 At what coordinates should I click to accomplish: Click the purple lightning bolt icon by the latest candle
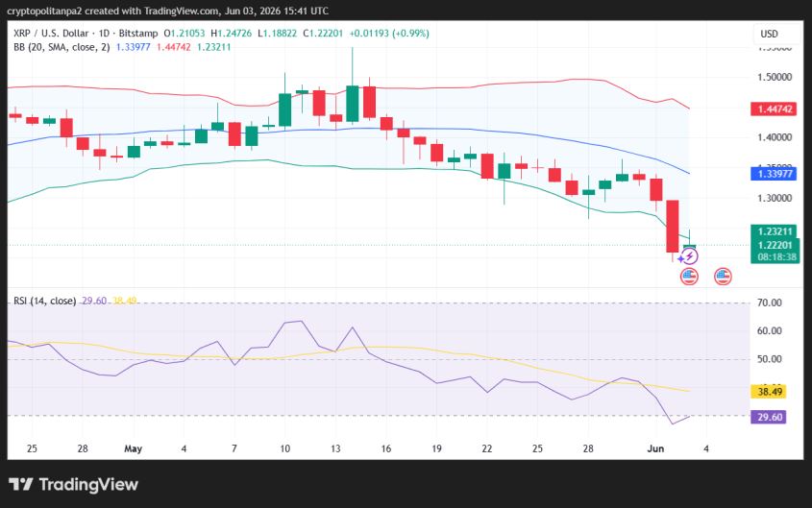tap(689, 256)
